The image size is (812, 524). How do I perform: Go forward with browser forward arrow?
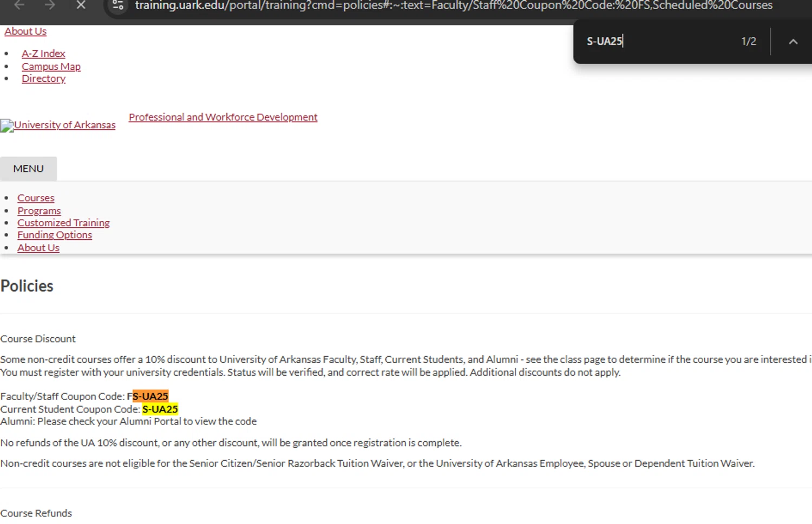coord(50,5)
